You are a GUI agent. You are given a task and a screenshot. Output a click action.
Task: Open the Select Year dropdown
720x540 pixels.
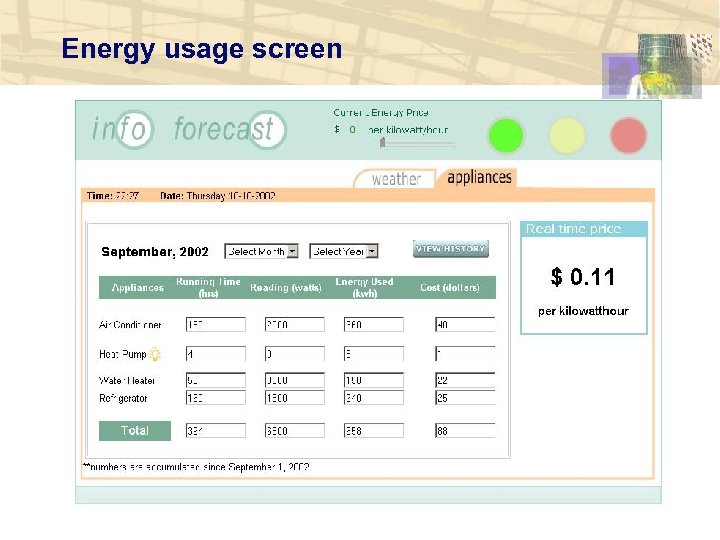tap(344, 251)
